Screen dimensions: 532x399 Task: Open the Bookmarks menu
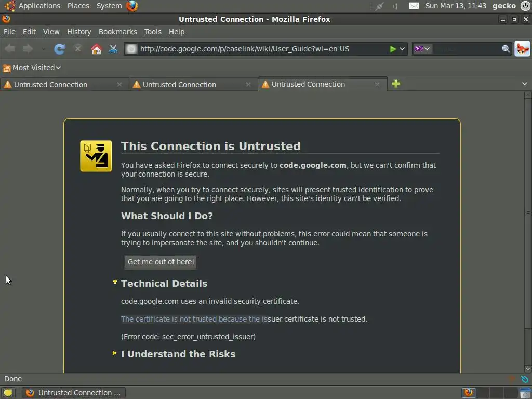pos(118,32)
